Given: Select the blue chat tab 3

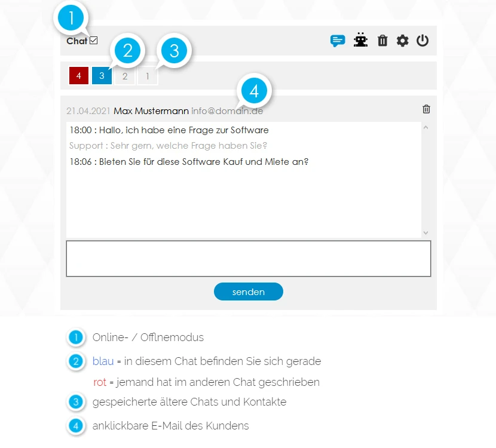Looking at the screenshot, I should click(102, 75).
